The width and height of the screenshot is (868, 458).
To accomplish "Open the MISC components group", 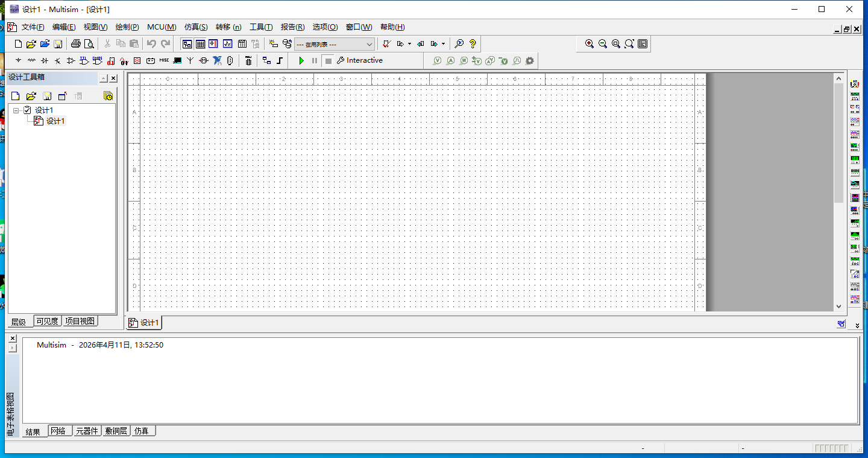I will (164, 60).
